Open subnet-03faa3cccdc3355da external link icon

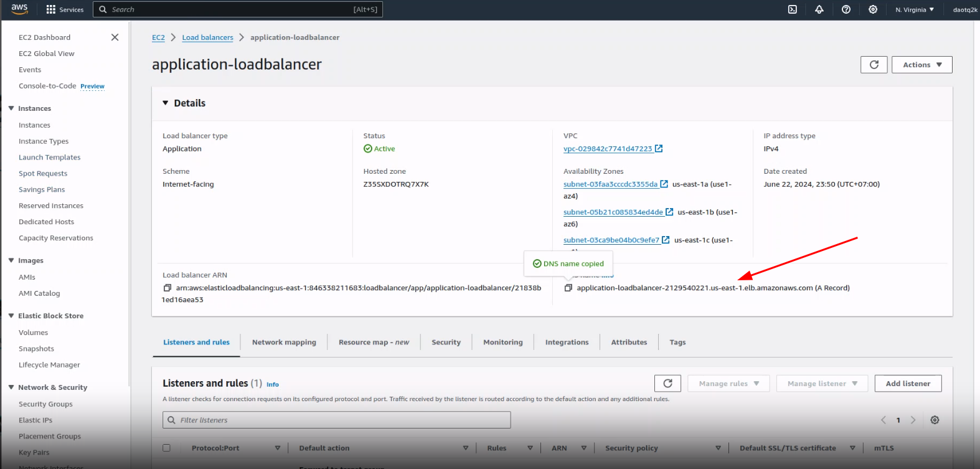(x=664, y=184)
